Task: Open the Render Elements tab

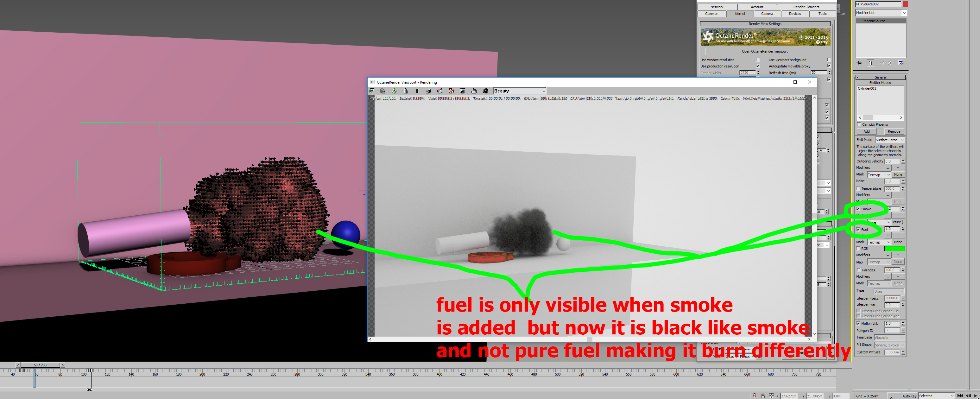Action: (806, 7)
